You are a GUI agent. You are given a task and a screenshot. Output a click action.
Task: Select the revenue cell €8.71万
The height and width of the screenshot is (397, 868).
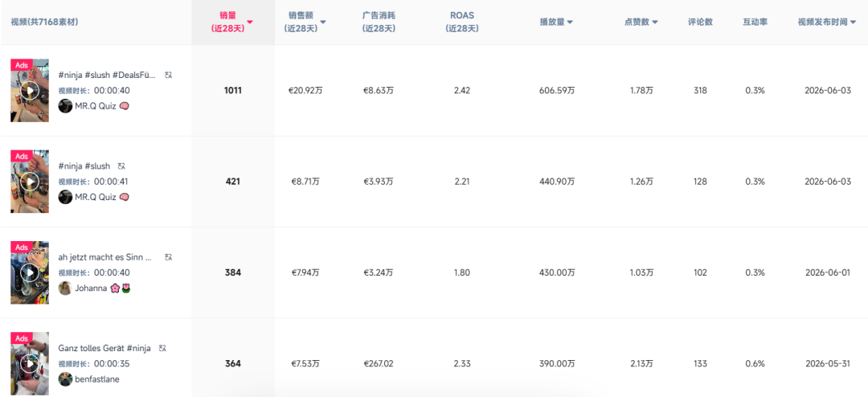pyautogui.click(x=305, y=181)
